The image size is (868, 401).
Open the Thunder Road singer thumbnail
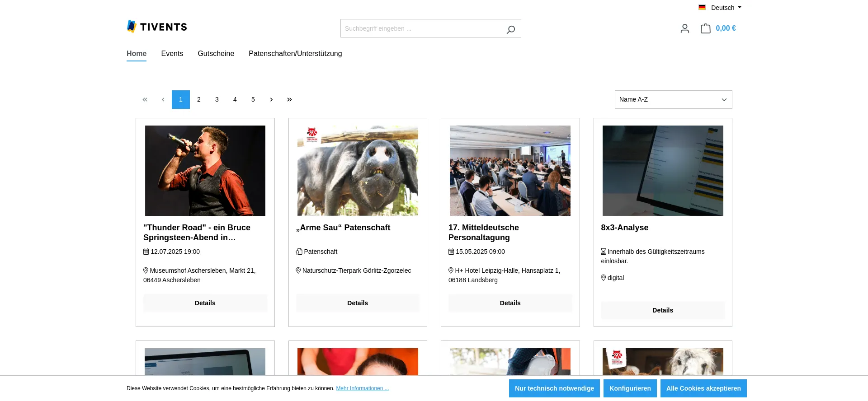click(x=205, y=171)
